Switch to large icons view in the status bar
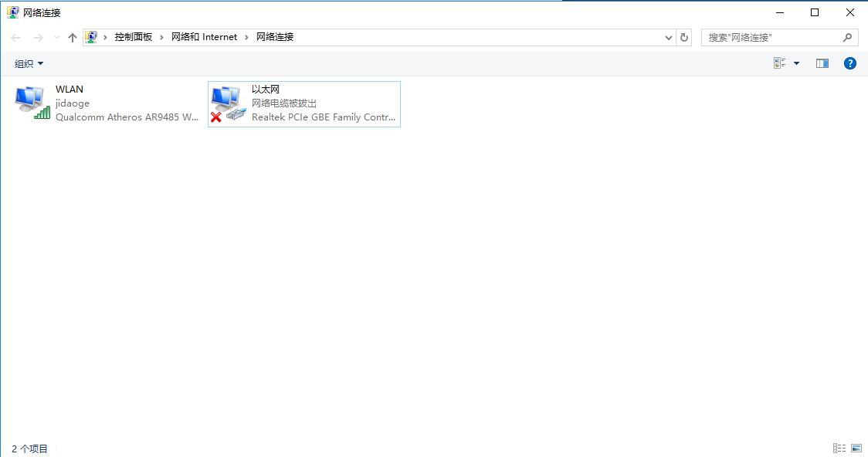The height and width of the screenshot is (457, 868). [x=857, y=448]
